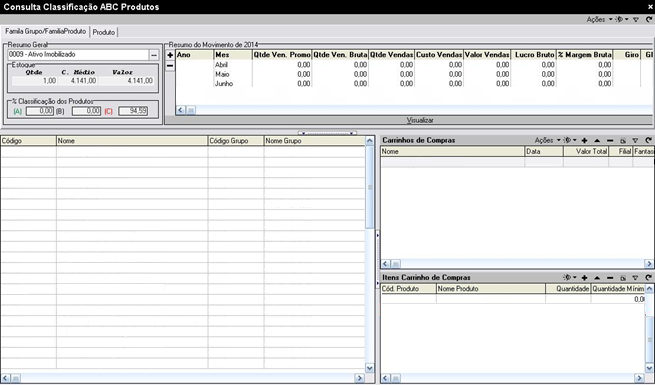
Task: Click the Custo Vendas column header
Action: pyautogui.click(x=439, y=55)
